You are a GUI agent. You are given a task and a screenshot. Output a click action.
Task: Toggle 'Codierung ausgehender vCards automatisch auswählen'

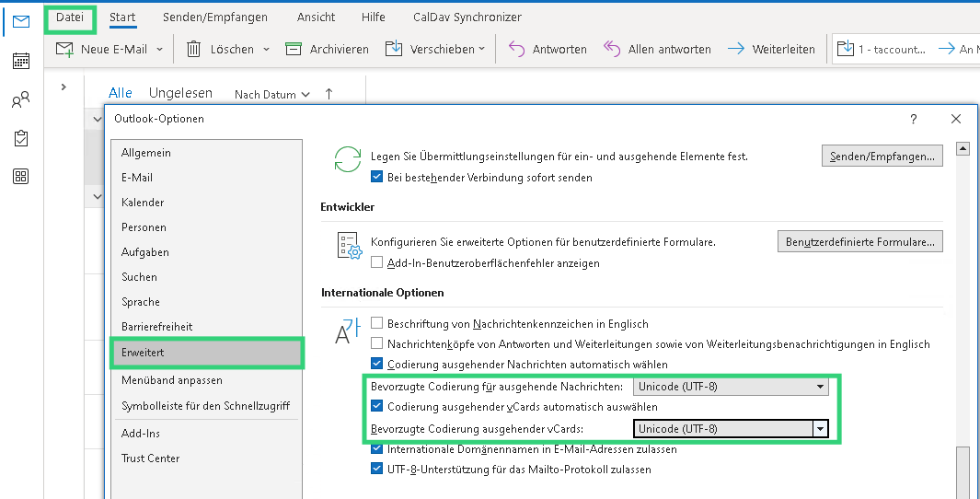coord(376,406)
